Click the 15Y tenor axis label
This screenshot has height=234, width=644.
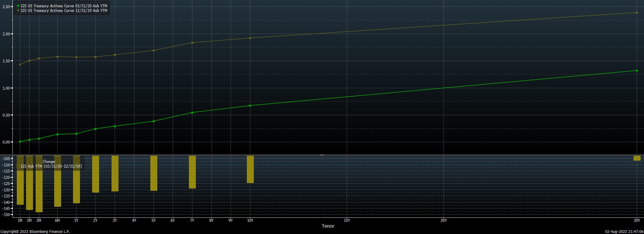(347, 221)
